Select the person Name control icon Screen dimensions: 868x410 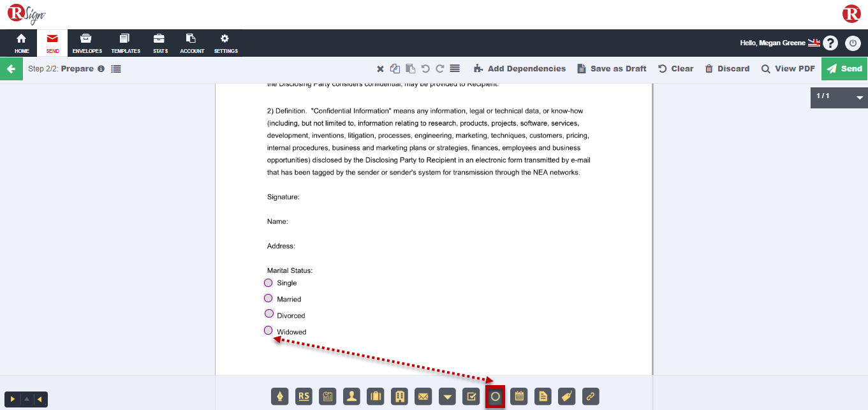(x=351, y=397)
